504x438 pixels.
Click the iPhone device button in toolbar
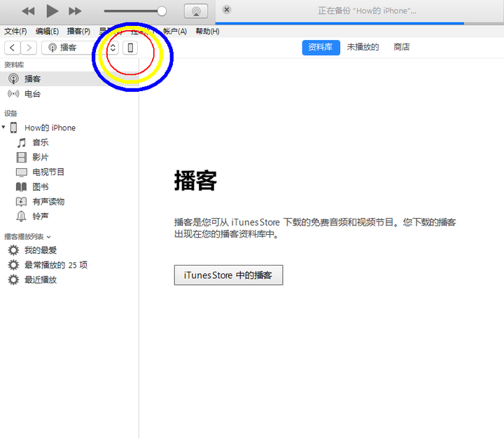(x=130, y=48)
